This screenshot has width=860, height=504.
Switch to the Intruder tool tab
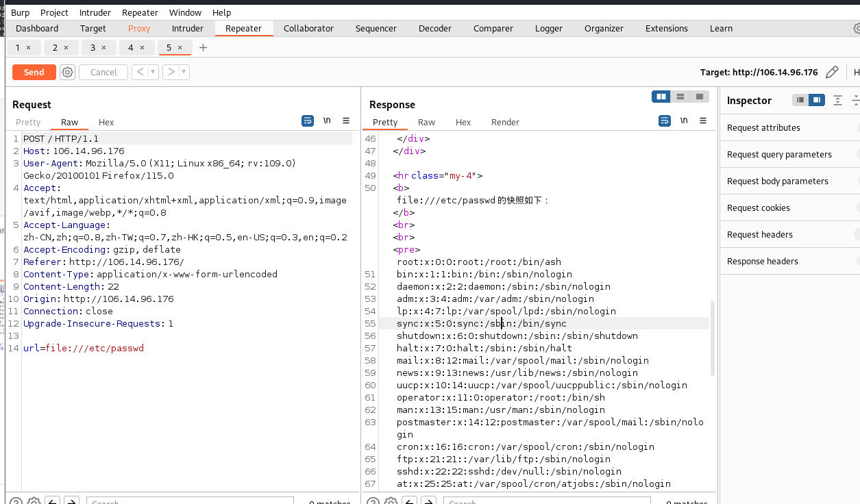tap(188, 28)
